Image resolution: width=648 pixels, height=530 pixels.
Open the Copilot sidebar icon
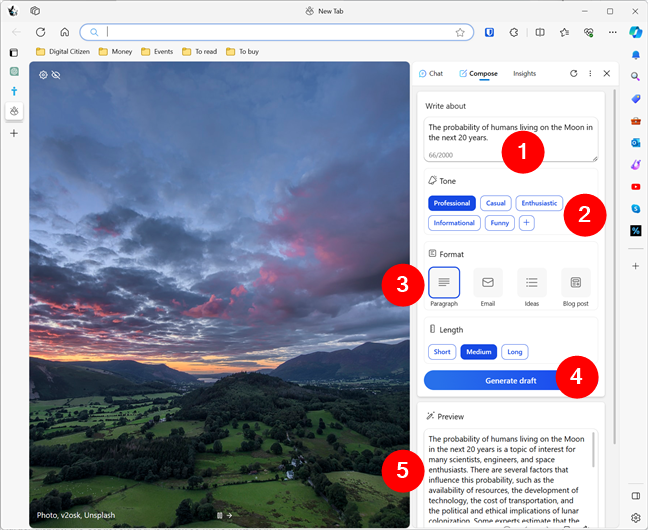(x=636, y=32)
